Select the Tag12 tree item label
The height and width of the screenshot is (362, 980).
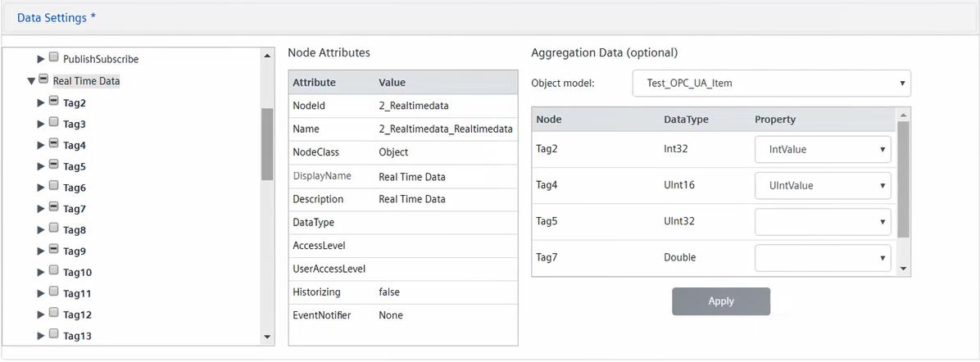click(x=77, y=315)
